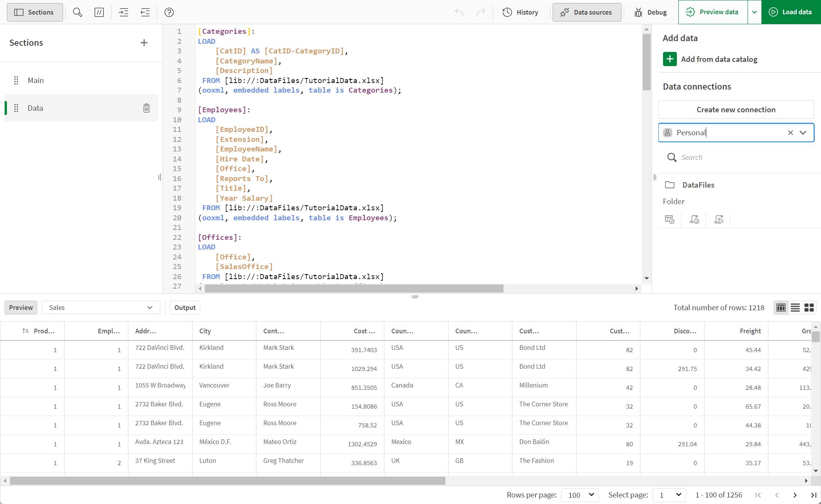Click the Undo arrow icon

459,12
